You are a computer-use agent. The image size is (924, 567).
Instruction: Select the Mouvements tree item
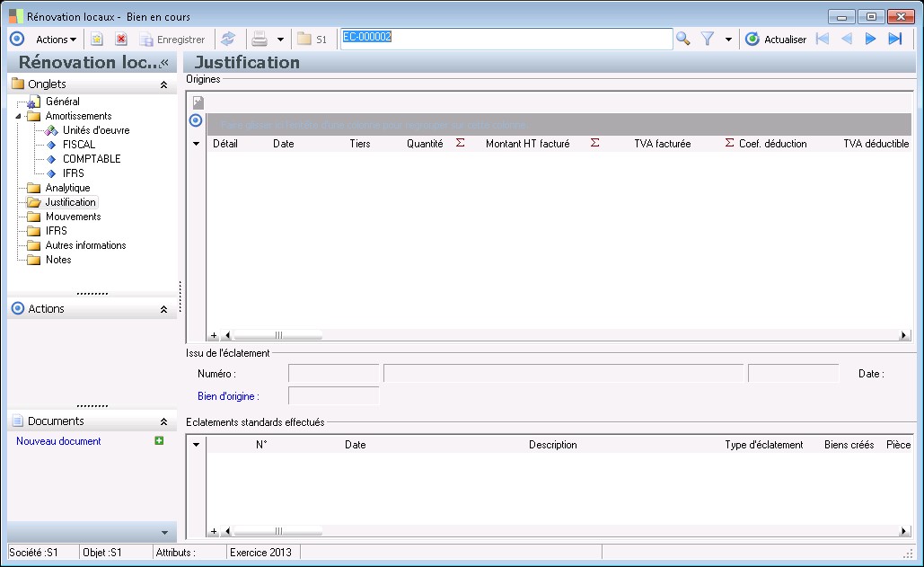[x=73, y=217]
